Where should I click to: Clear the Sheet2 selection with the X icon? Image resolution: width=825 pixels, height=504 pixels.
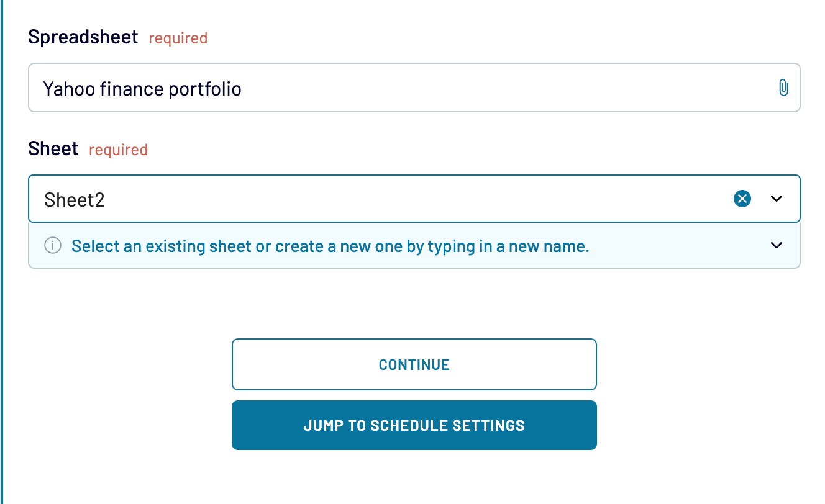click(742, 199)
